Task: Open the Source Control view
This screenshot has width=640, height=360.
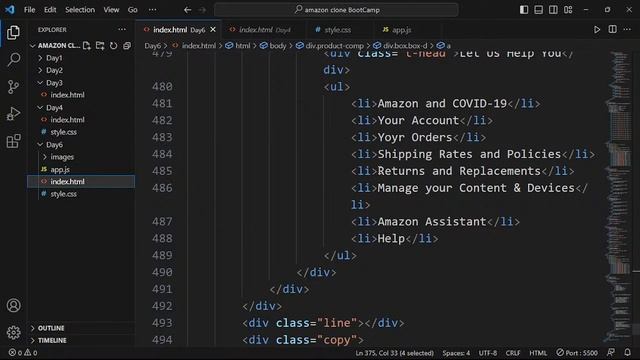Action: tap(13, 87)
